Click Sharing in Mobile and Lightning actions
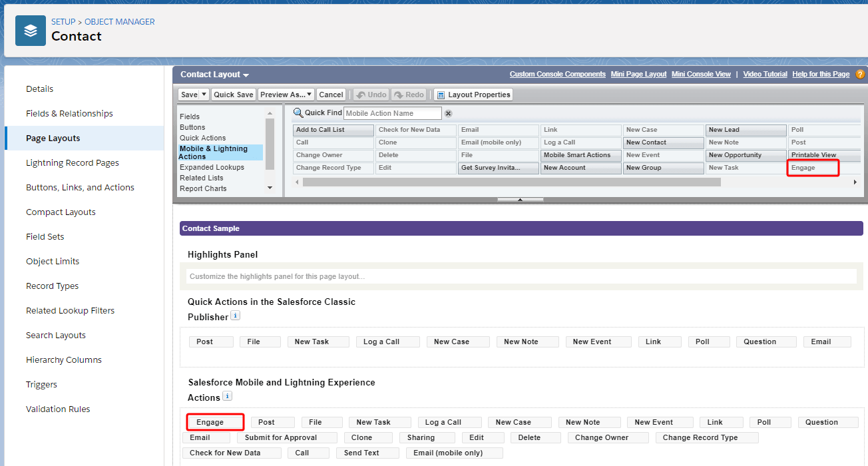The image size is (868, 466). pos(427,437)
